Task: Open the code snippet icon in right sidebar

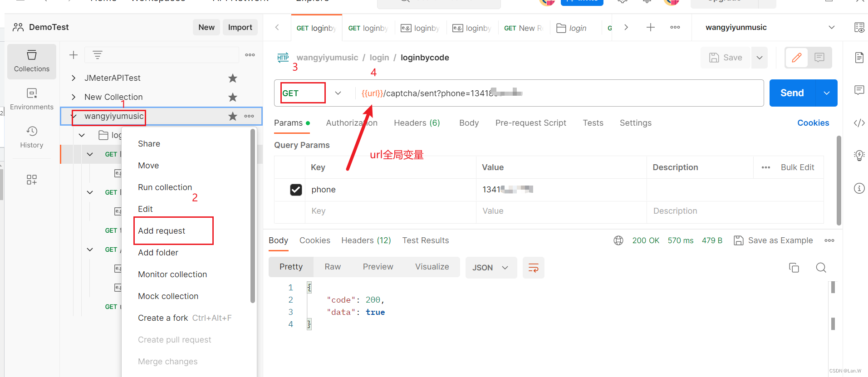Action: (859, 123)
